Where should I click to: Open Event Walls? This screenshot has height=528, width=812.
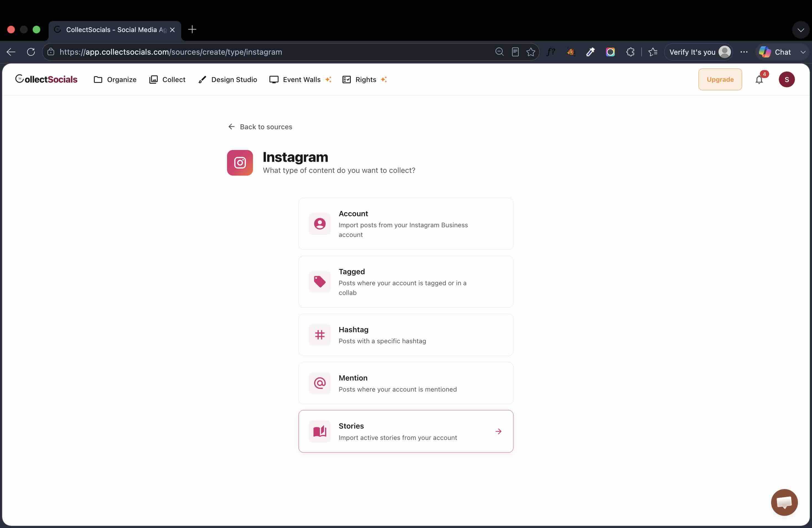coord(300,80)
